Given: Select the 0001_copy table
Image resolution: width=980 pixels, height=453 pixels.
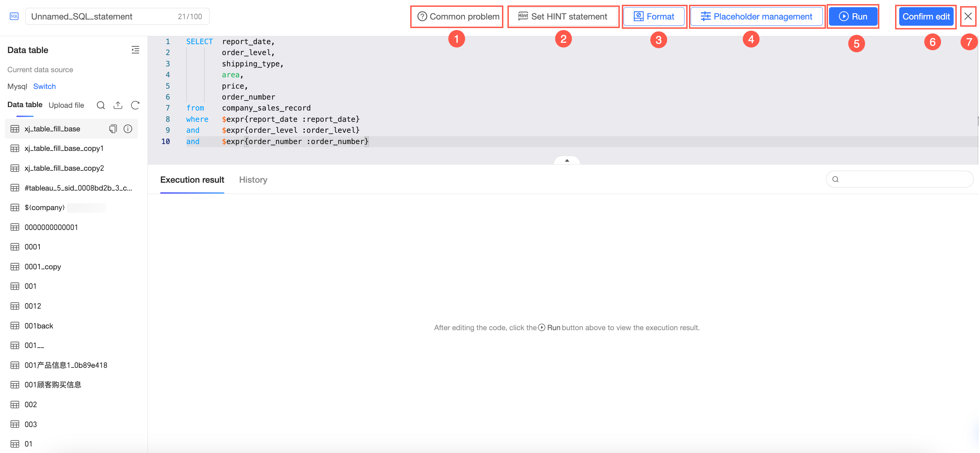Looking at the screenshot, I should (x=42, y=267).
